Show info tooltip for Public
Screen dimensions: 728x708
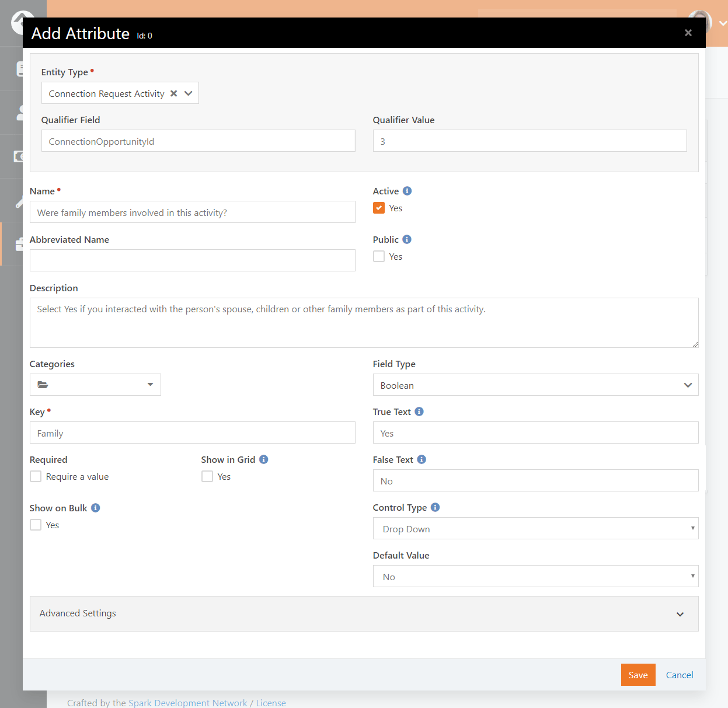[x=407, y=239]
